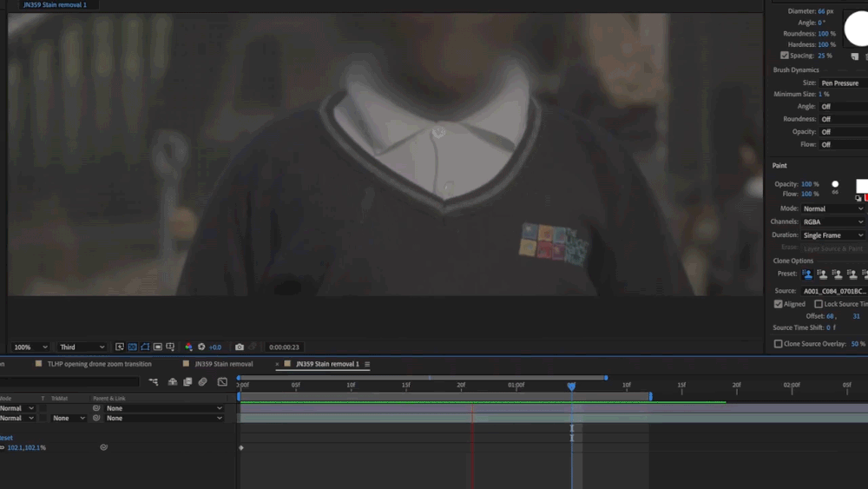Open first layer blending mode Normal dropdown
Screen dimensions: 868x489
coord(17,408)
